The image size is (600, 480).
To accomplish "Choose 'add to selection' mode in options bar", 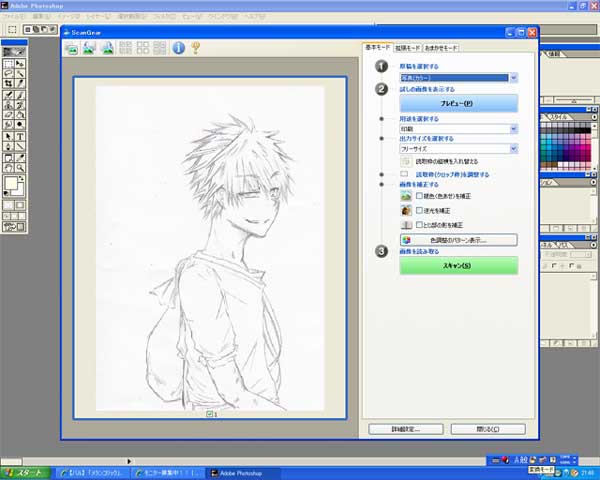I will [36, 29].
